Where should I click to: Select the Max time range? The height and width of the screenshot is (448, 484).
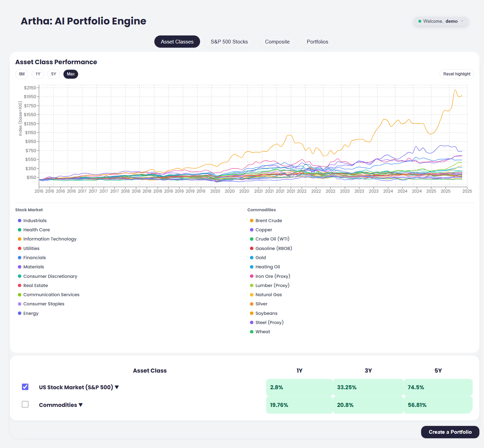pos(71,74)
